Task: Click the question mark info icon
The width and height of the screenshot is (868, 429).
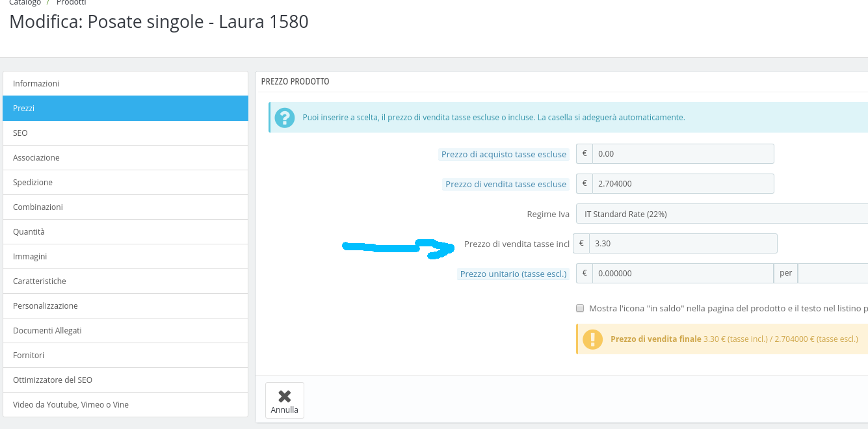Action: point(285,118)
